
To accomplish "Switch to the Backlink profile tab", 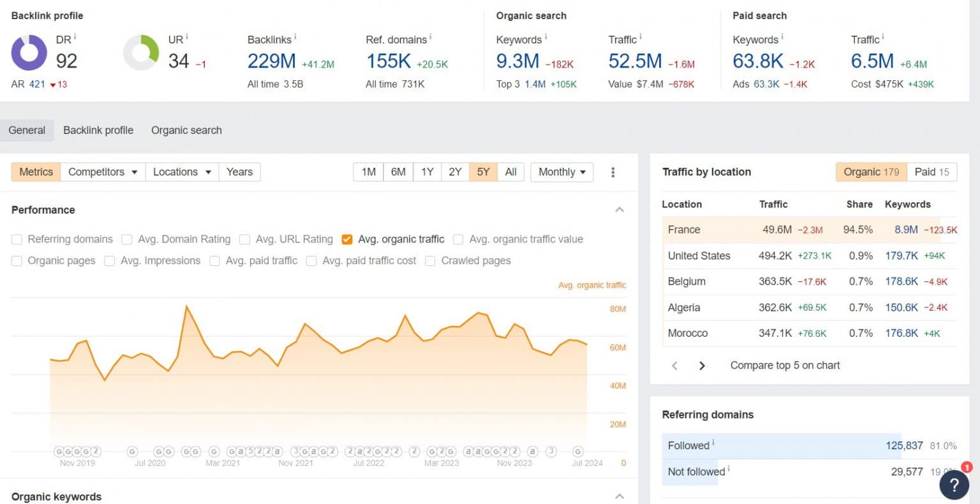I will coord(98,130).
